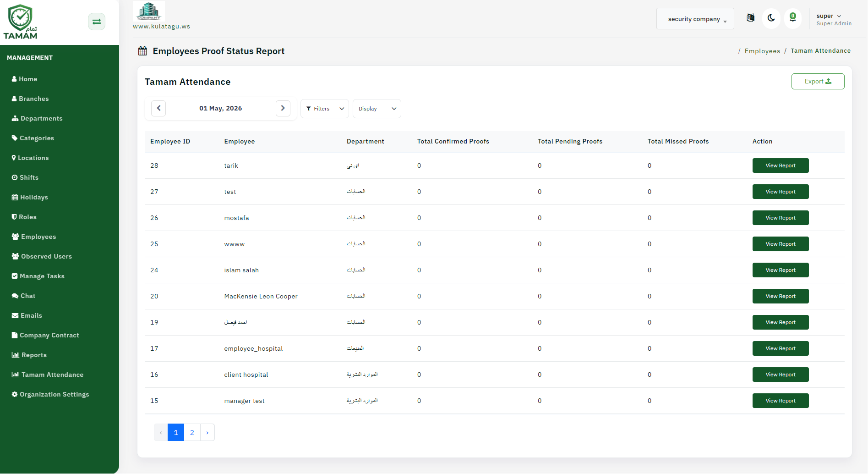Click the Export button
Screen dimensions: 868x474
818,82
